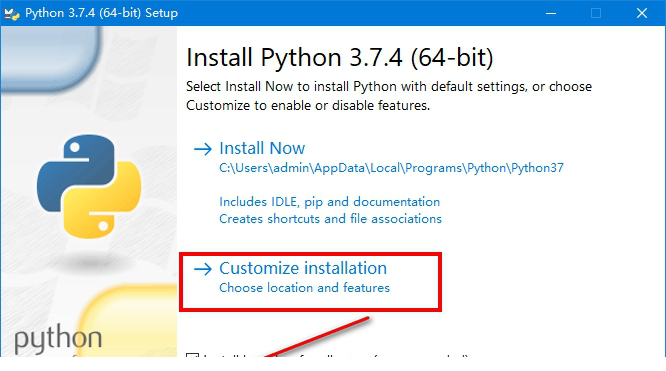This screenshot has width=666, height=371.
Task: Click the disabled maximize button in title bar
Action: (596, 13)
